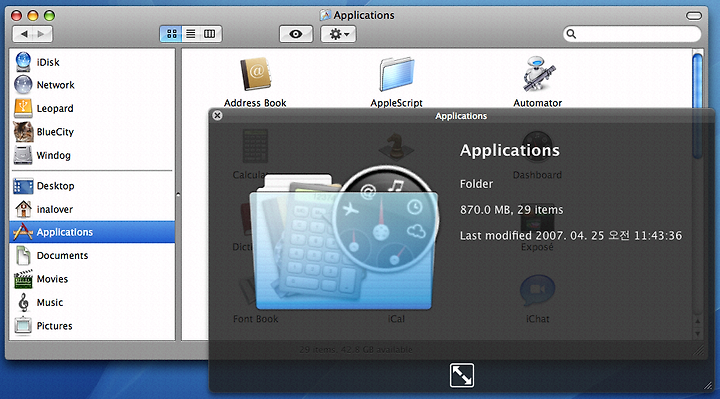Switch to column view

210,34
